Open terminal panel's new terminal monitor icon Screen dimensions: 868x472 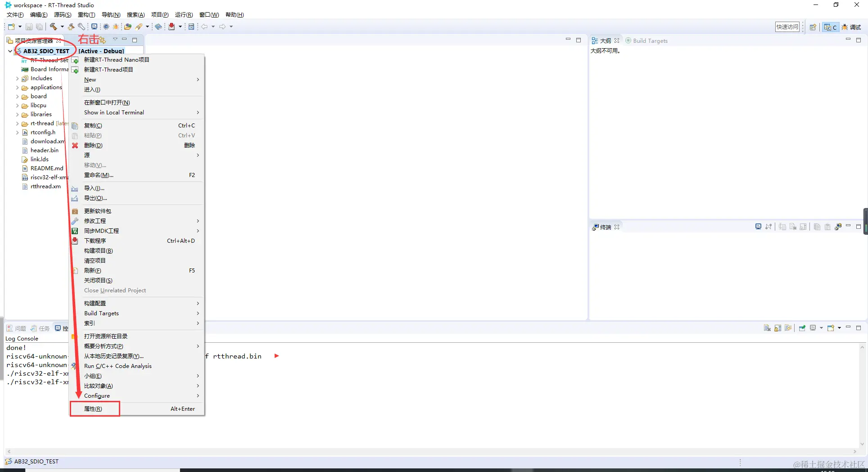coord(758,227)
